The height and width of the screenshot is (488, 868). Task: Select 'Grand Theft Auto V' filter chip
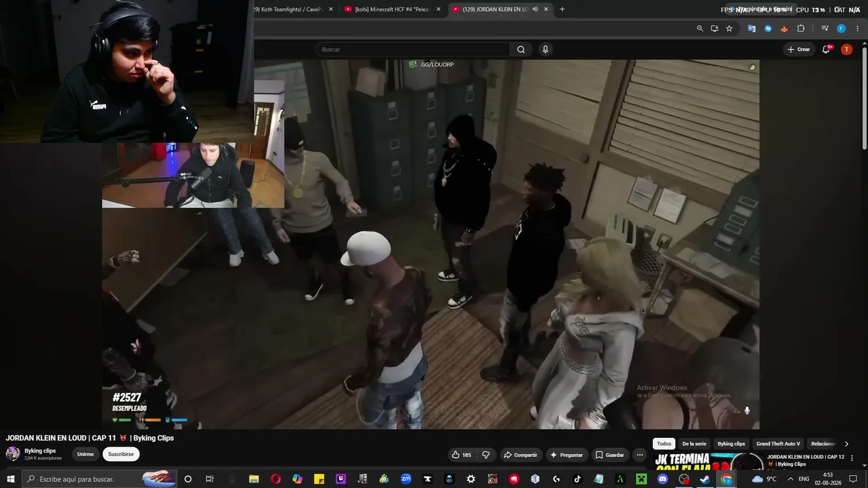pos(778,444)
